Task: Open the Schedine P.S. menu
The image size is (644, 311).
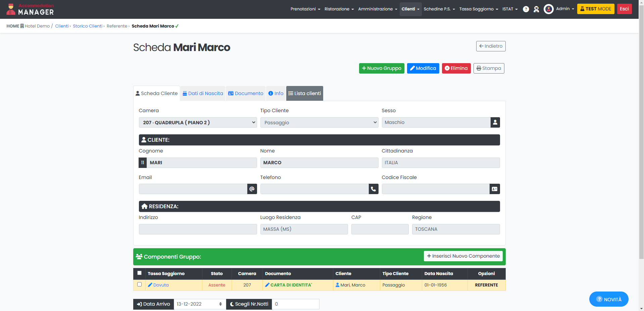Action: point(439,9)
